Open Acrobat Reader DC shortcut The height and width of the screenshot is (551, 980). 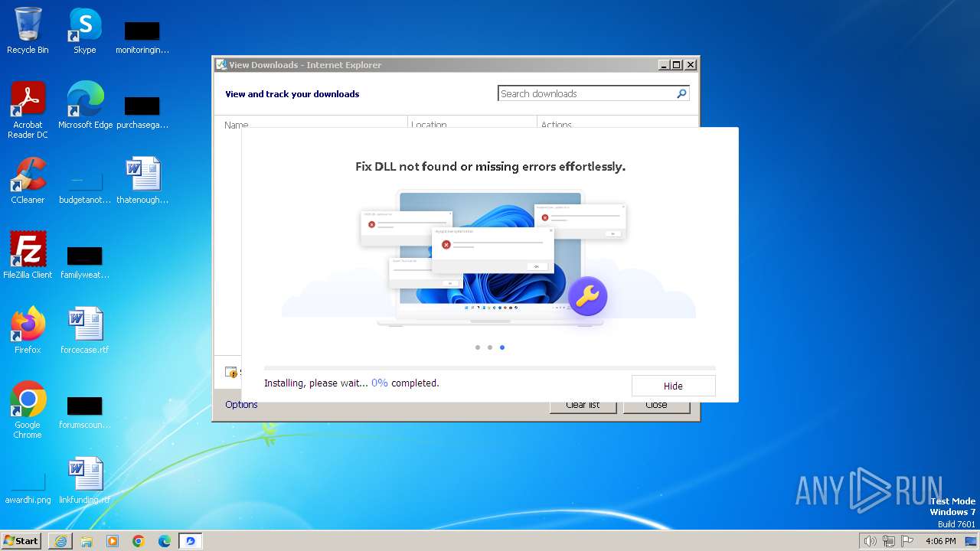point(28,109)
